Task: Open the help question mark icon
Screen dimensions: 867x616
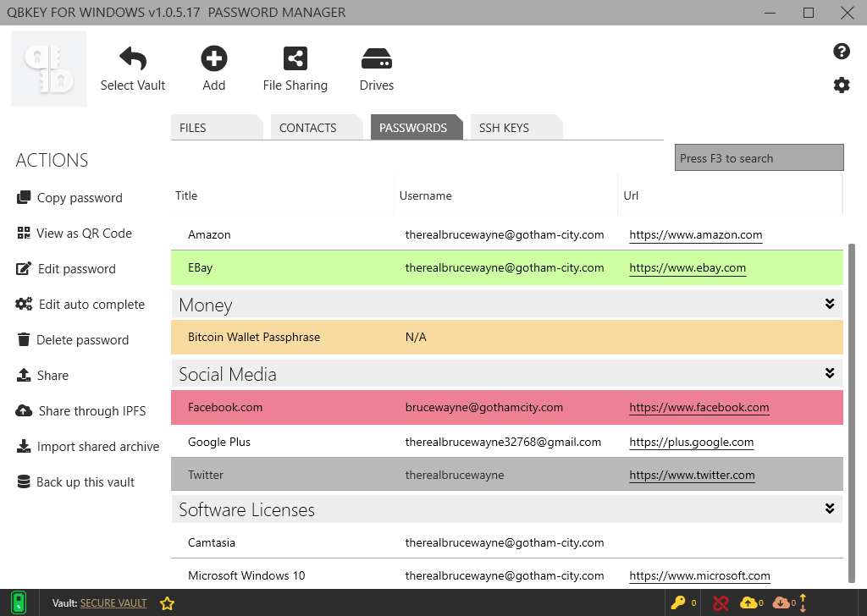Action: tap(841, 52)
